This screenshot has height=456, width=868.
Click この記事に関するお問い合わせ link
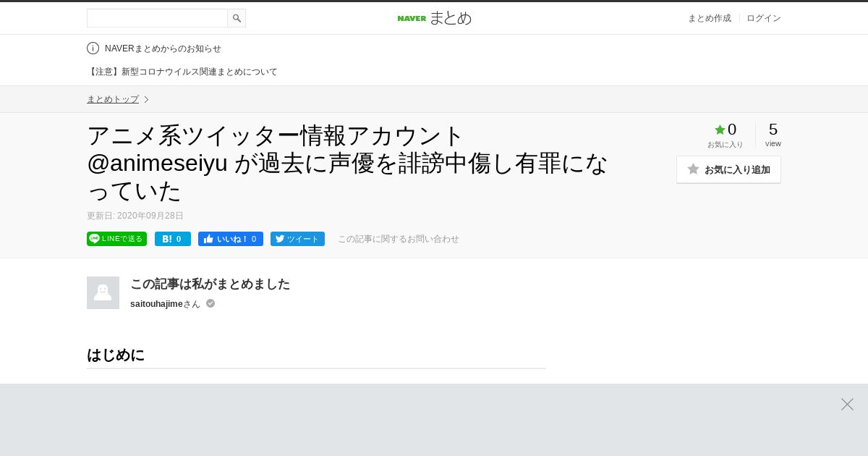pyautogui.click(x=399, y=239)
